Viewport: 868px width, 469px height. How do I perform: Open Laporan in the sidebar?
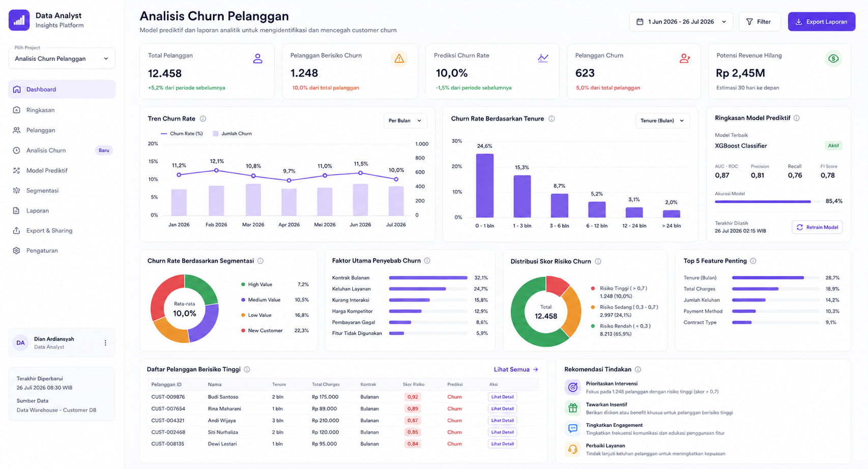click(62, 211)
